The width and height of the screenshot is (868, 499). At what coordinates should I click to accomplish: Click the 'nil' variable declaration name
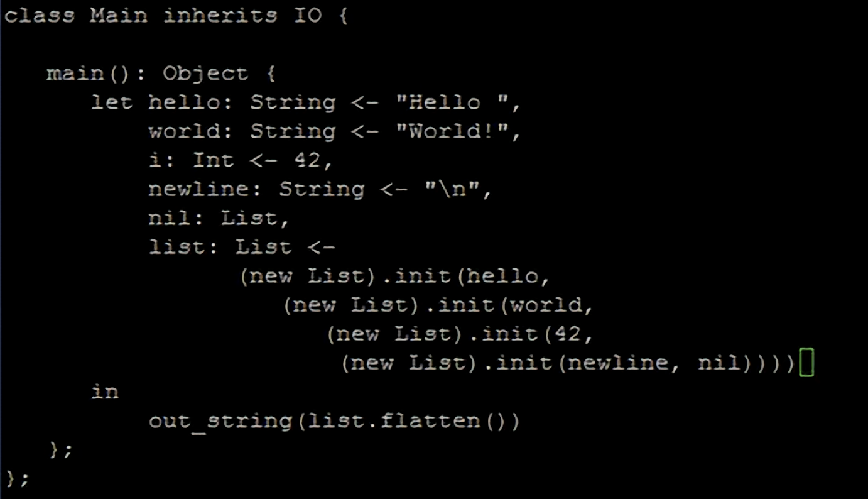tap(170, 218)
